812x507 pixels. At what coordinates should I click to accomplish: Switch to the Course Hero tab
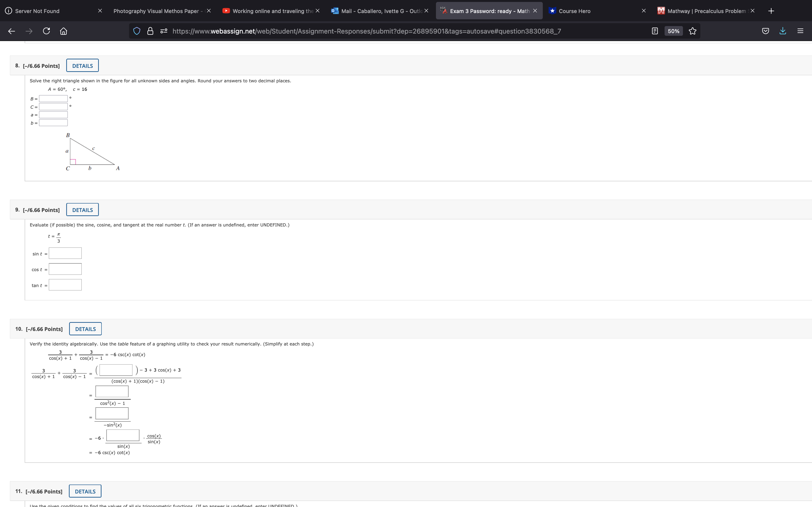[574, 11]
